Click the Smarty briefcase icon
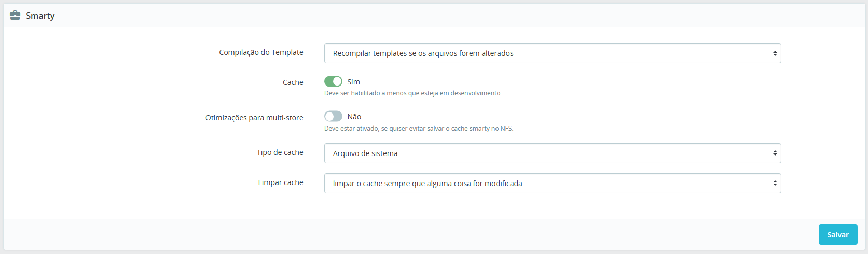Viewport: 868px width, 254px height. 15,15
